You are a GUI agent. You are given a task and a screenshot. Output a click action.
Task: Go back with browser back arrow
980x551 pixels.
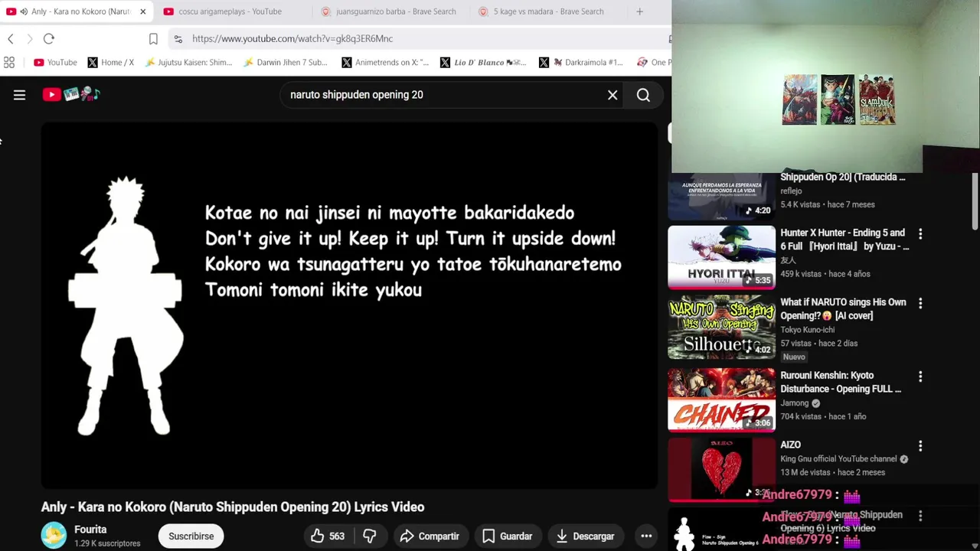[x=11, y=38]
